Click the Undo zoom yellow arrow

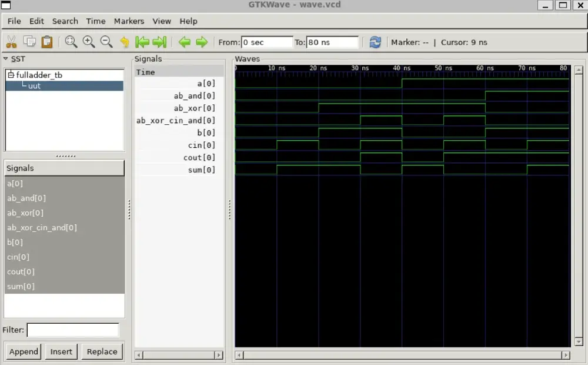[124, 42]
